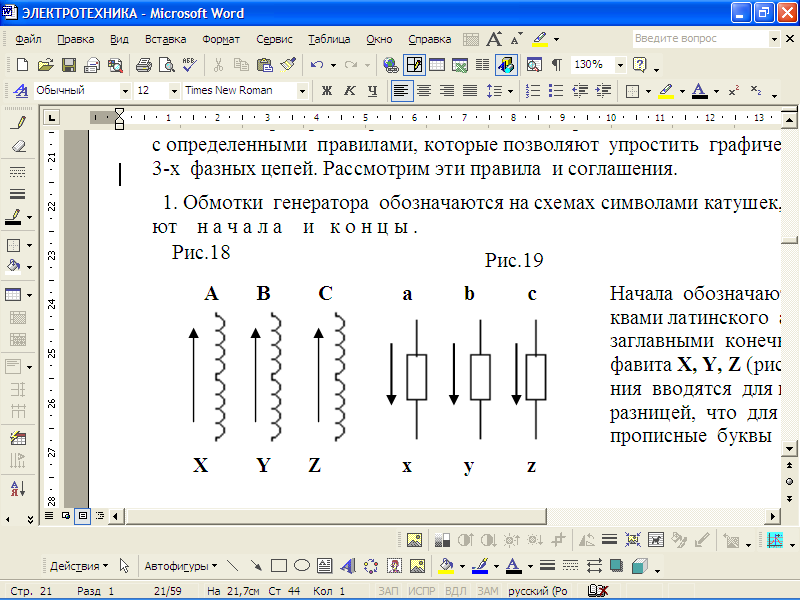Toggle the Tables and Borders toolbar button
The width and height of the screenshot is (800, 600).
tap(414, 65)
